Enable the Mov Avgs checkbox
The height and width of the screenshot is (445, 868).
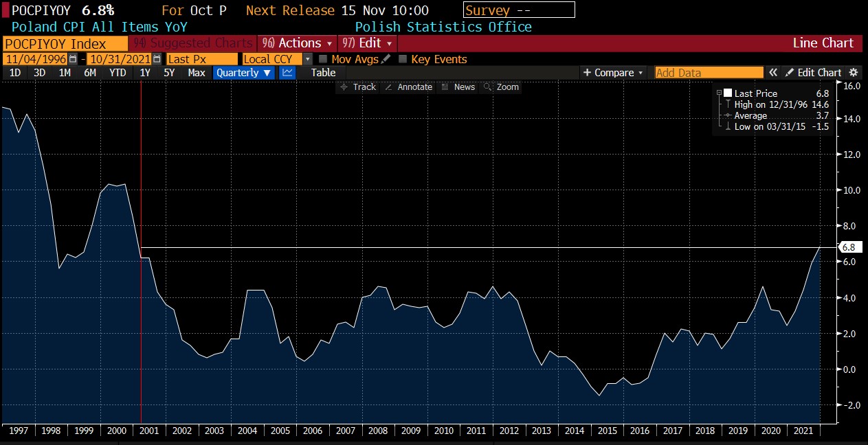323,59
